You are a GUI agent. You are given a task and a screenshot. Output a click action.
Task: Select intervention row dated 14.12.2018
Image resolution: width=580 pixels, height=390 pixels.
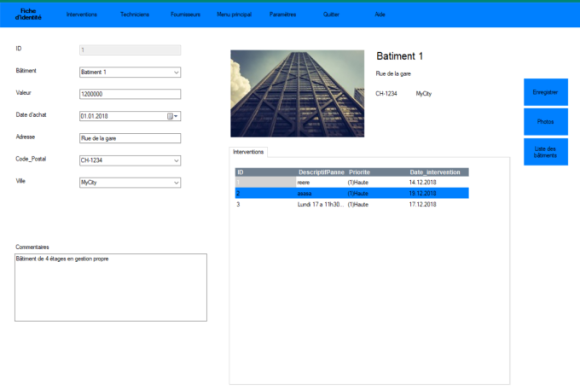pyautogui.click(x=352, y=182)
